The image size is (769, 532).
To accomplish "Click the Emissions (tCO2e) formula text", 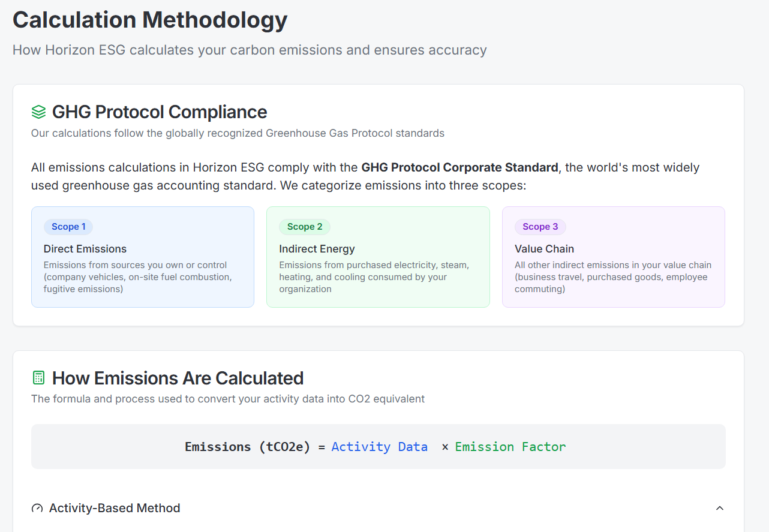I will point(248,447).
